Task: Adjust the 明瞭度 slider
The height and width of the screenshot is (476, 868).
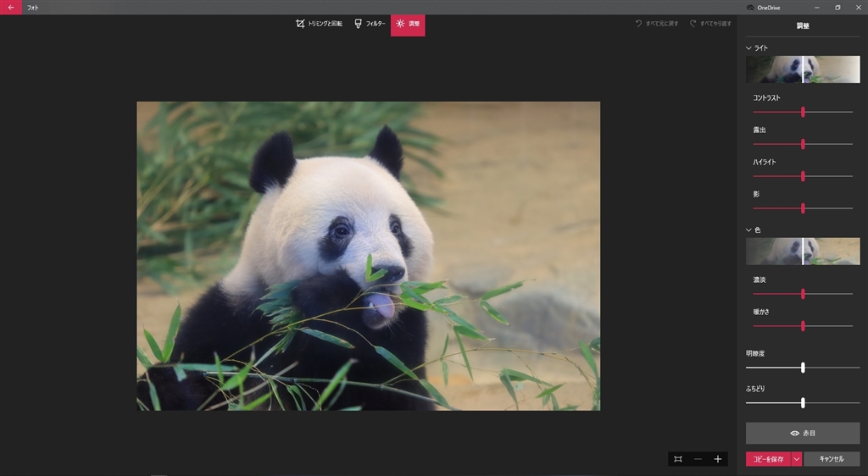Action: click(803, 368)
